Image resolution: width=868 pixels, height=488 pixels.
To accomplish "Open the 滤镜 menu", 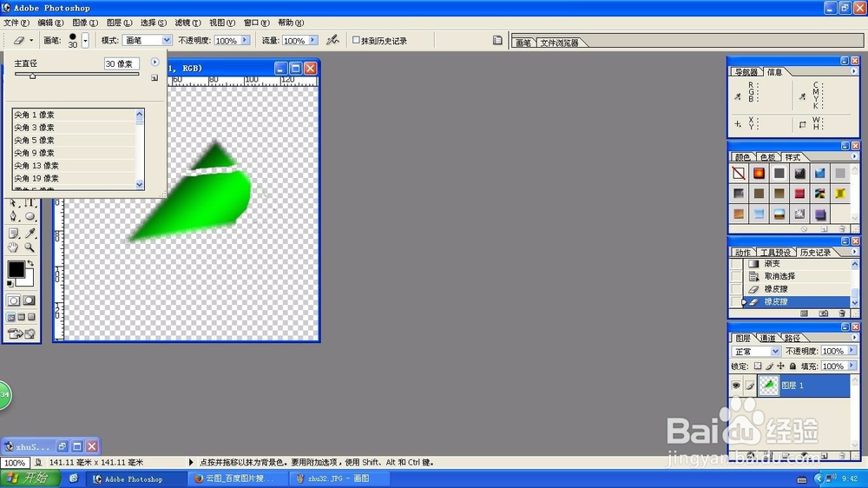I will [x=187, y=23].
